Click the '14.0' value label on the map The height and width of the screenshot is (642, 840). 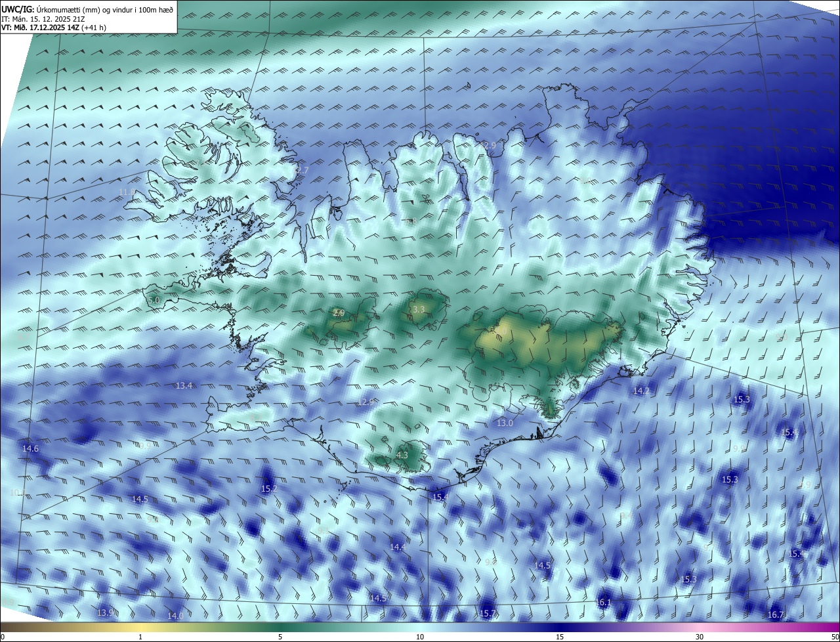[x=175, y=616]
